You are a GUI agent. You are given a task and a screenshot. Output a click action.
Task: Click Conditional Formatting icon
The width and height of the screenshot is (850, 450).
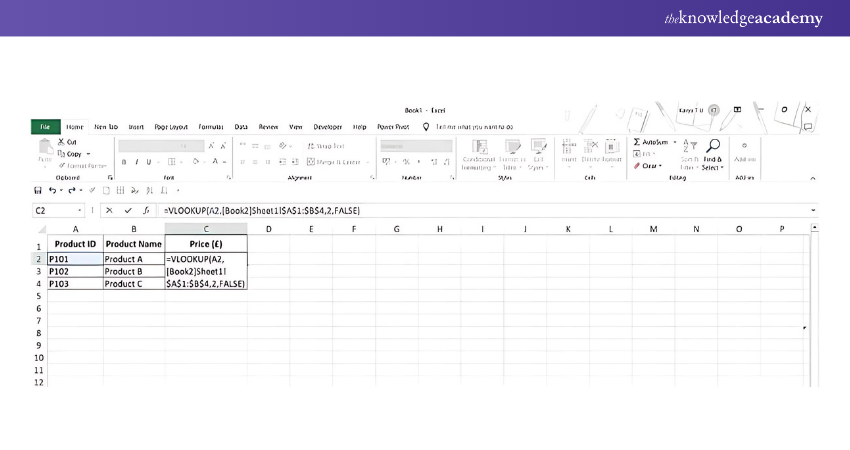tap(478, 148)
